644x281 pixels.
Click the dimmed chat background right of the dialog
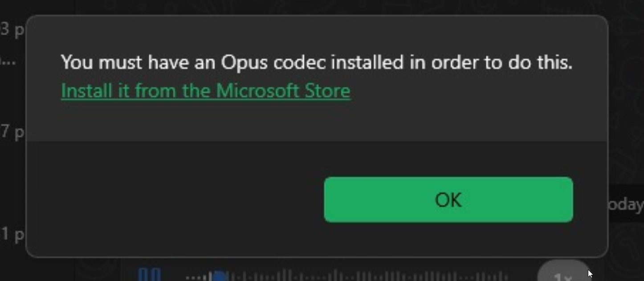pyautogui.click(x=626, y=111)
